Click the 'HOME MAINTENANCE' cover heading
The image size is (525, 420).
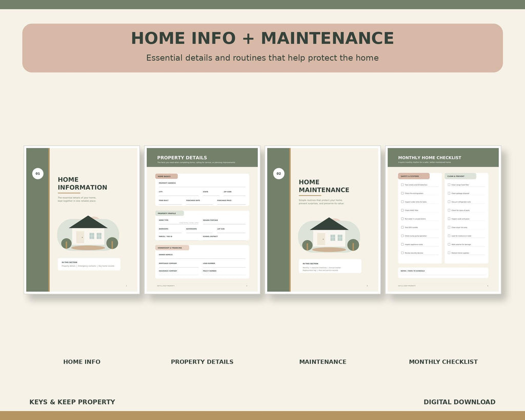(x=324, y=186)
